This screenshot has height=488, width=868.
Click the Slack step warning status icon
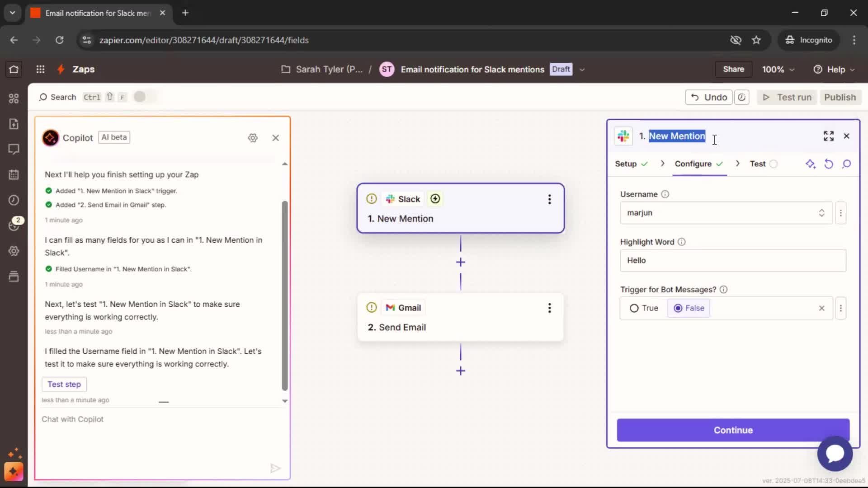tap(372, 199)
